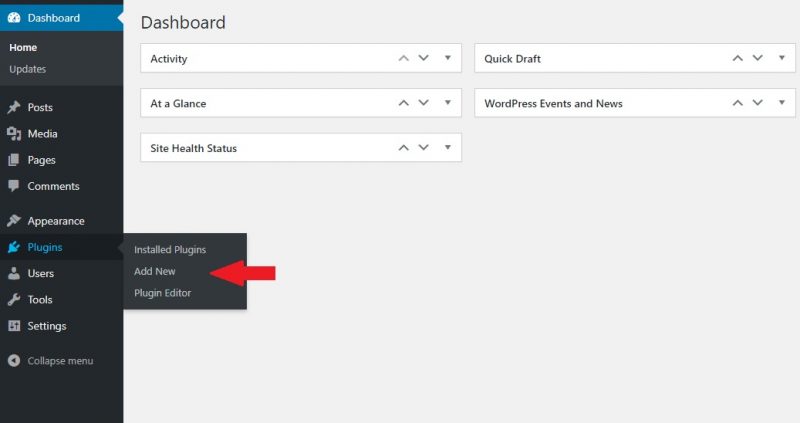Move Activity panel down with chevron
Viewport: 800px width, 423px height.
[x=423, y=58]
